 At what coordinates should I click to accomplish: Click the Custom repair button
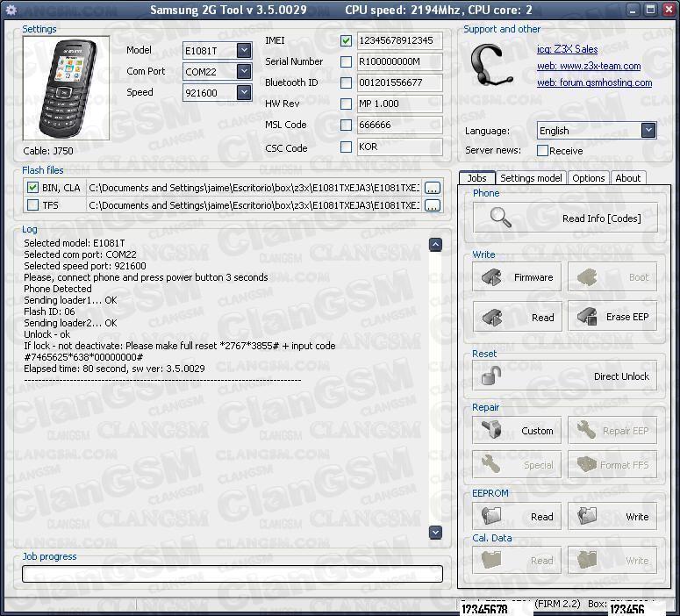point(517,431)
